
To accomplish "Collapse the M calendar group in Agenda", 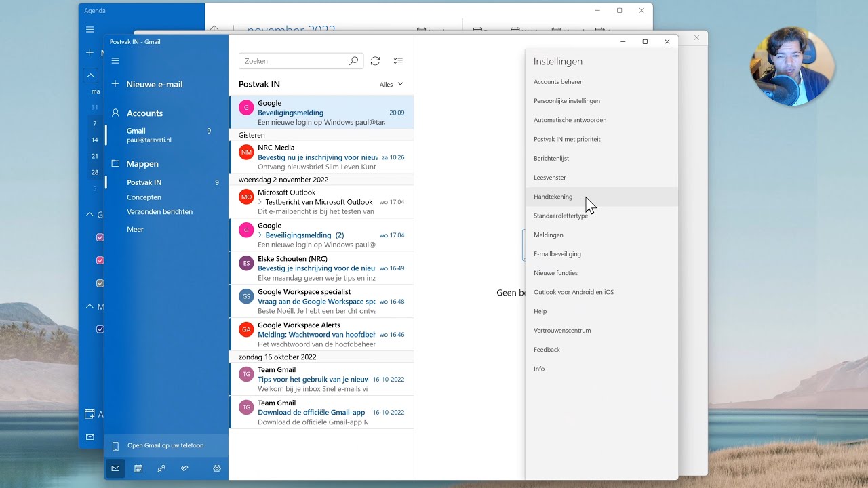I will [90, 306].
